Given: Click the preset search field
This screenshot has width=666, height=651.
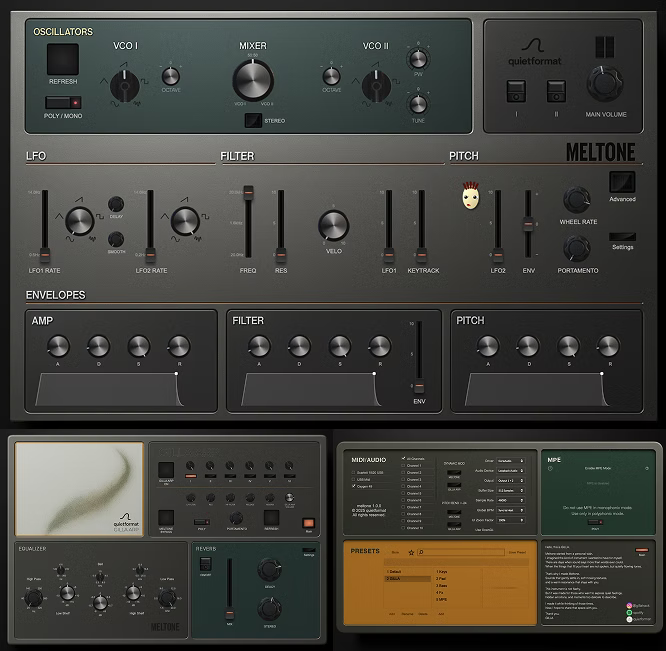Looking at the screenshot, I should [x=461, y=552].
